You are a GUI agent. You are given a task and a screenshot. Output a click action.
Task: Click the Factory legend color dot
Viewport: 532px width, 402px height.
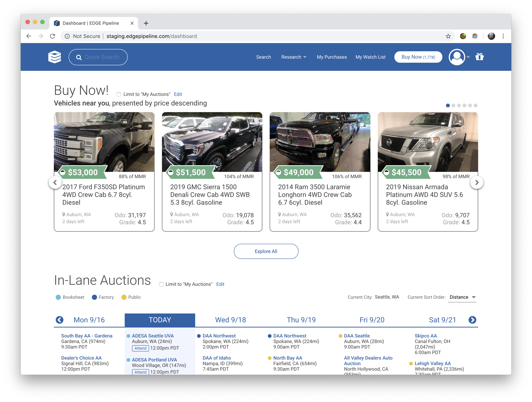coord(94,297)
